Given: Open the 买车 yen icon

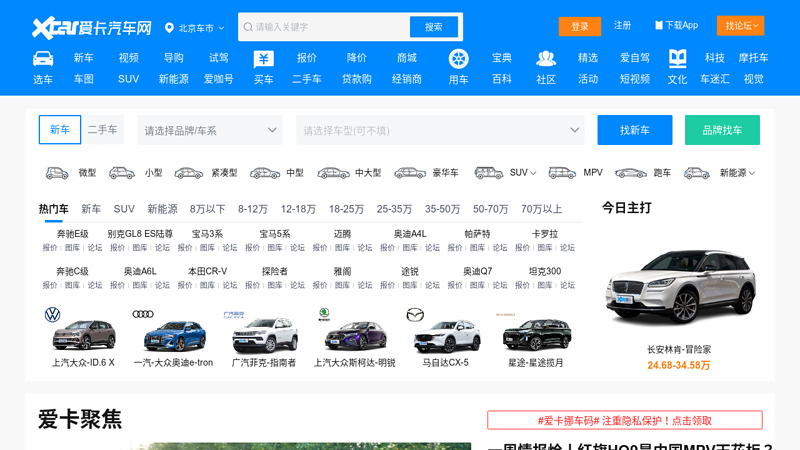Looking at the screenshot, I should click(x=263, y=59).
